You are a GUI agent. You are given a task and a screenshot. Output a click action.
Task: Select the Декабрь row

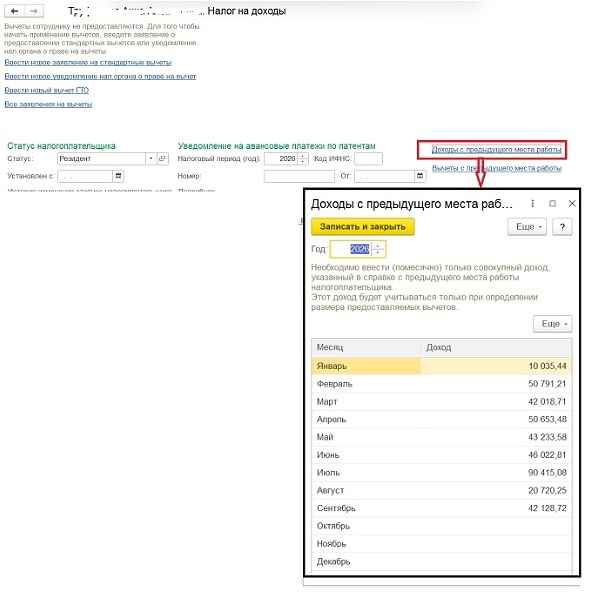442,561
